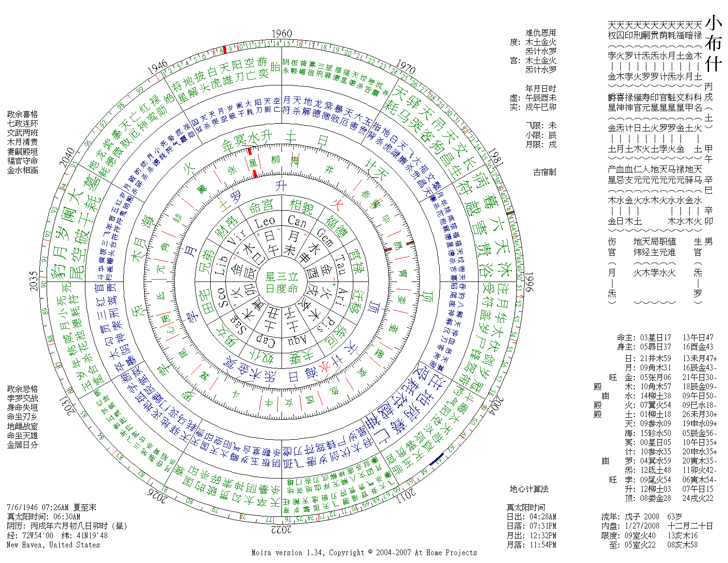
Task: Click the 1981 year label on the wheel
Action: (497, 158)
